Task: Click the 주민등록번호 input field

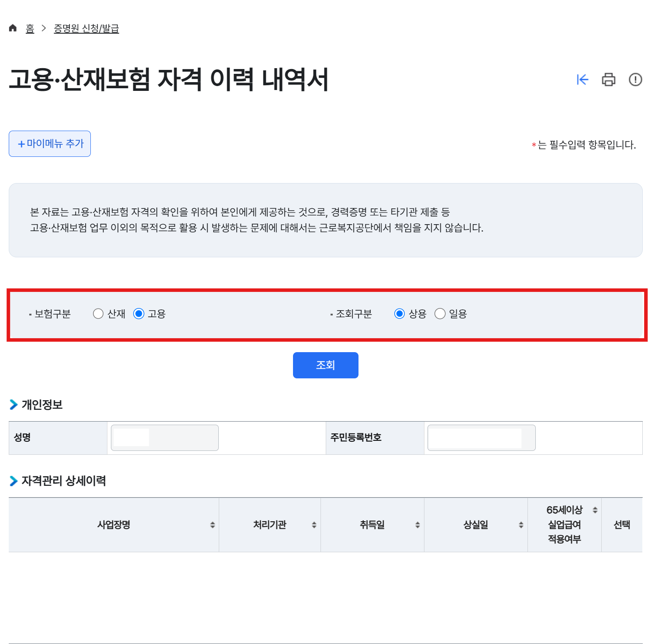Action: [x=482, y=438]
